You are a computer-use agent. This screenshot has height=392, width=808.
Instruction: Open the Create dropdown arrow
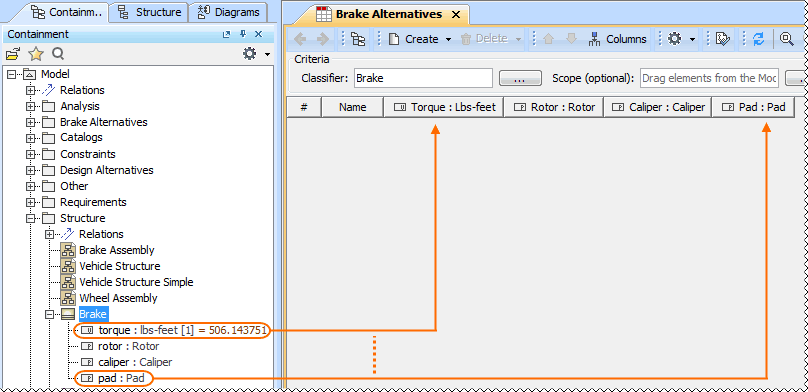(x=448, y=39)
